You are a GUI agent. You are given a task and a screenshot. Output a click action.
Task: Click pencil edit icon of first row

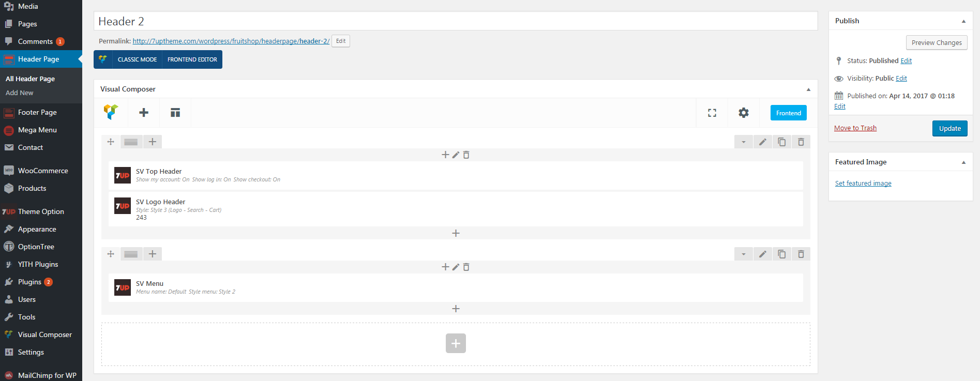(x=762, y=142)
